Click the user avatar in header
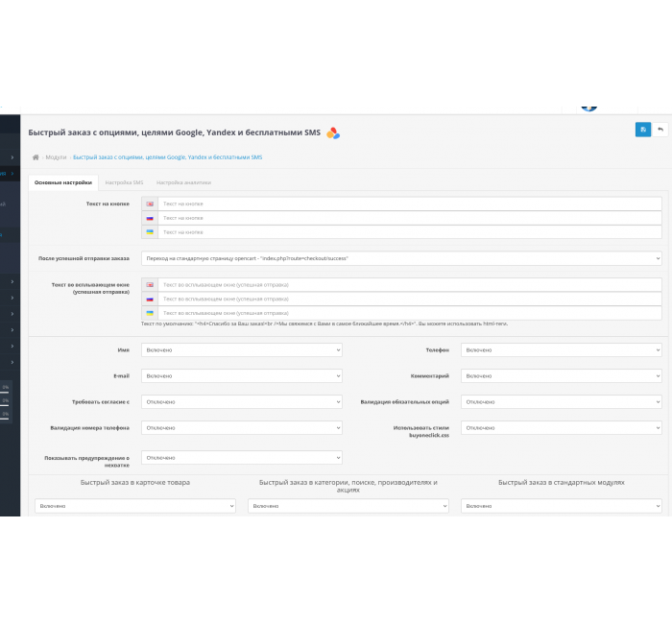Image resolution: width=672 pixels, height=624 pixels. click(589, 108)
